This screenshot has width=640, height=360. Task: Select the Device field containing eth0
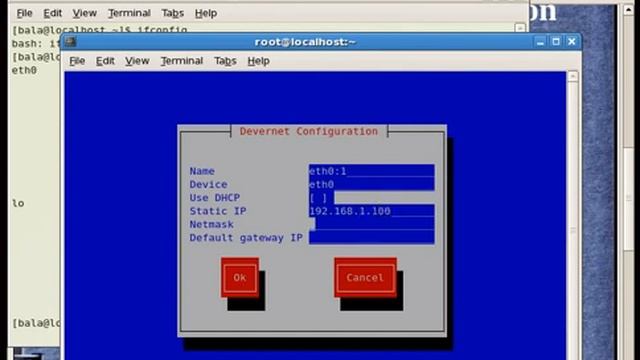click(371, 184)
